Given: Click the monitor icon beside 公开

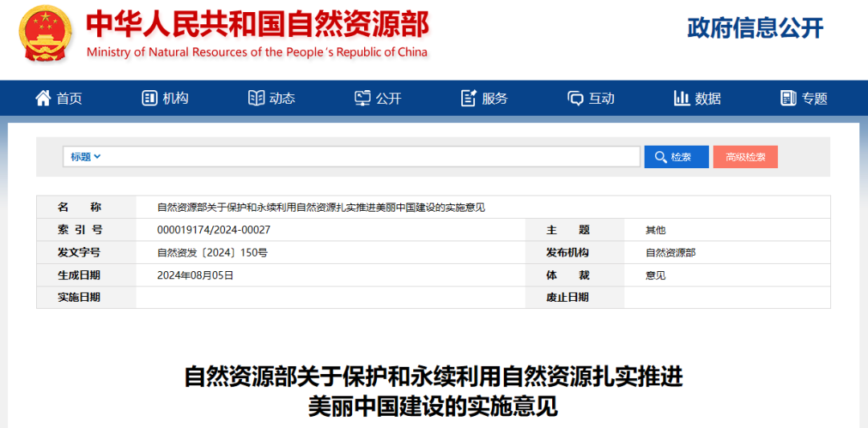Looking at the screenshot, I should tap(362, 98).
